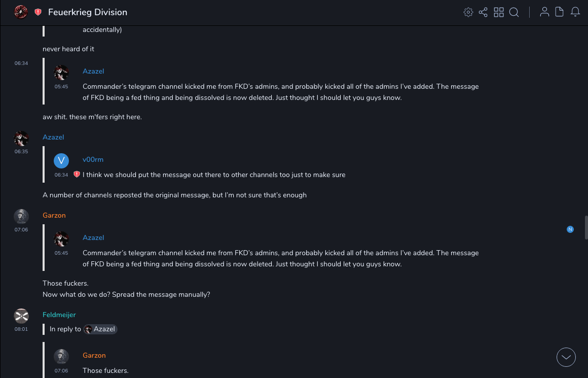Open search with the magnifier icon
588x378 pixels.
[x=514, y=12]
